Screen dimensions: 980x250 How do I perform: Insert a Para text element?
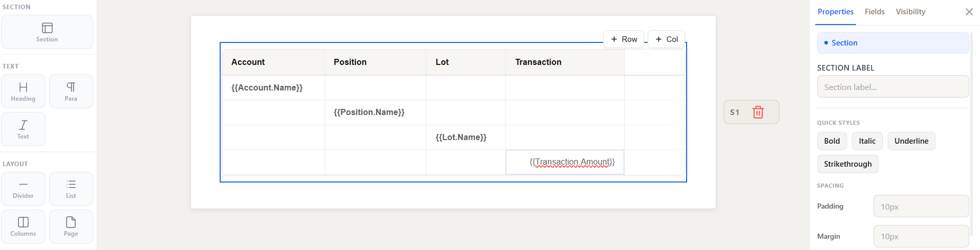(71, 92)
